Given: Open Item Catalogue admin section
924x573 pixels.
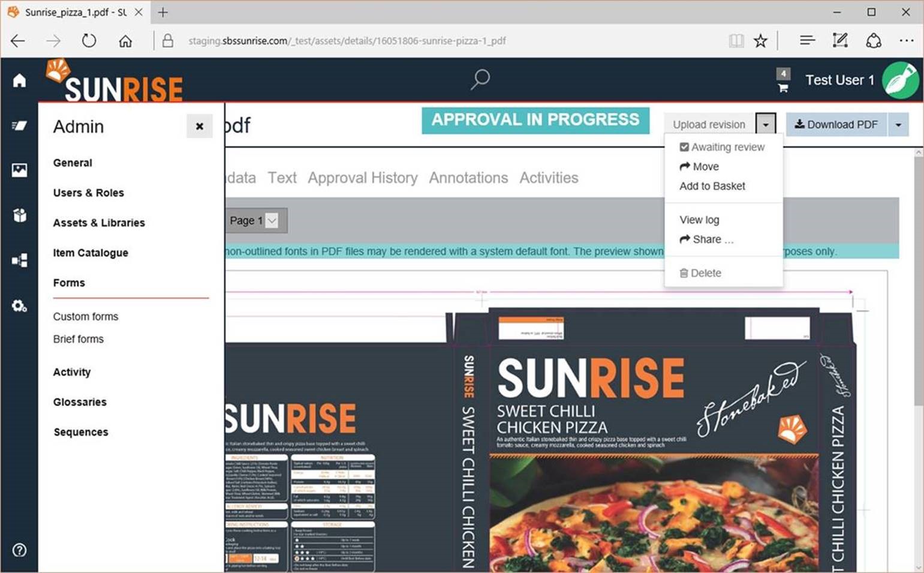Looking at the screenshot, I should tap(91, 253).
